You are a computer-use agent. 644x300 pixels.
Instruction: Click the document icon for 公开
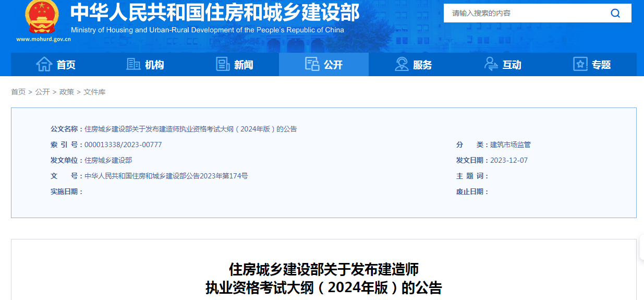coord(312,64)
